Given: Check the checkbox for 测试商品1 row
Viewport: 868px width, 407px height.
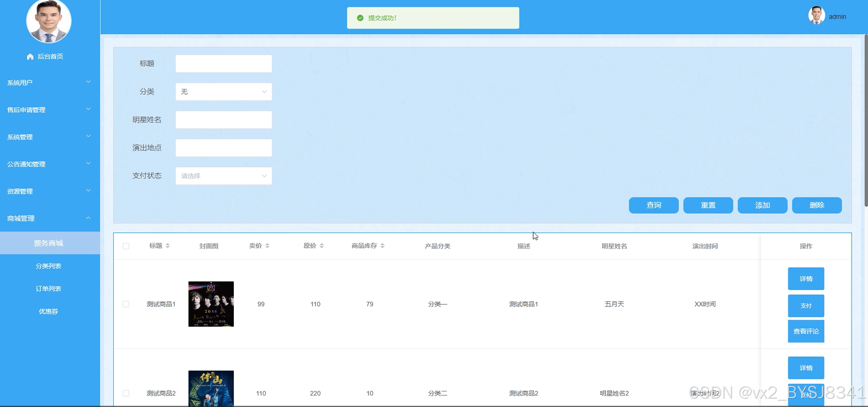Looking at the screenshot, I should pos(126,304).
